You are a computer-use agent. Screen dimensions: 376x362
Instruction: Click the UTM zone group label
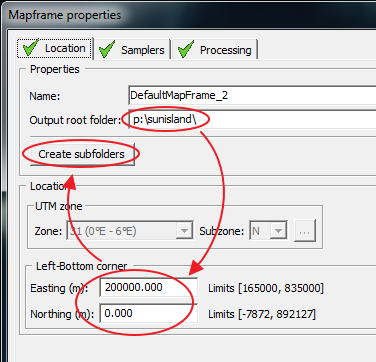pyautogui.click(x=59, y=206)
